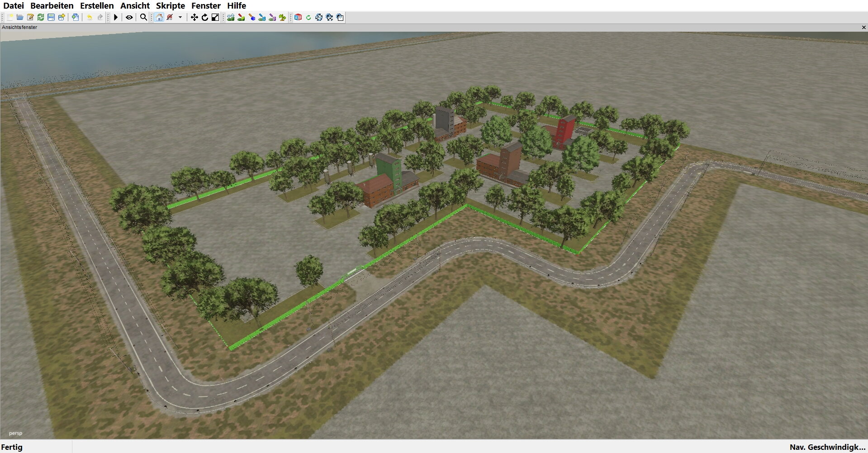Screen dimensions: 868x453
Task: Click the save file icon
Action: pos(51,17)
